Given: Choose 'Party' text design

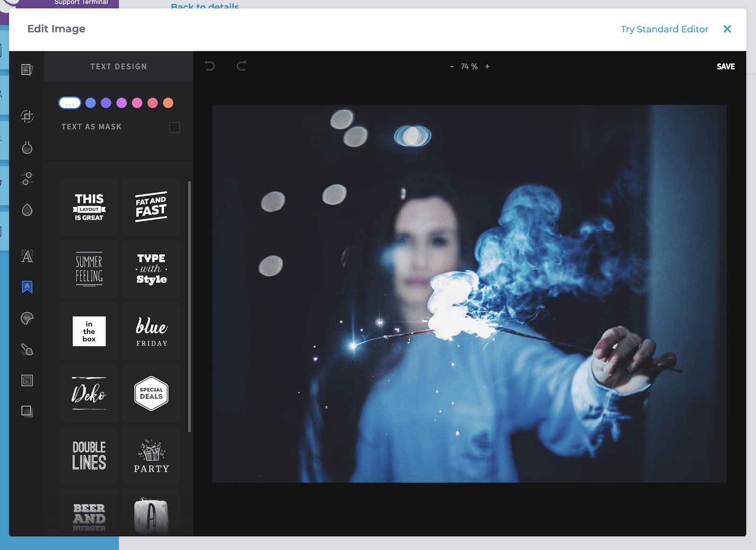Looking at the screenshot, I should 151,455.
